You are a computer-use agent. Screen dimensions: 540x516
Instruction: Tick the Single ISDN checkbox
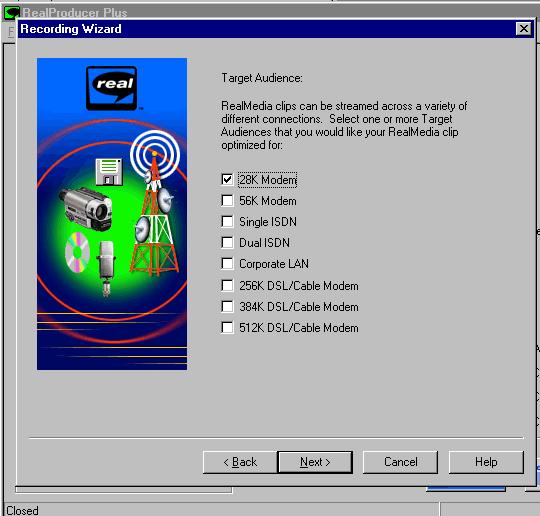227,221
